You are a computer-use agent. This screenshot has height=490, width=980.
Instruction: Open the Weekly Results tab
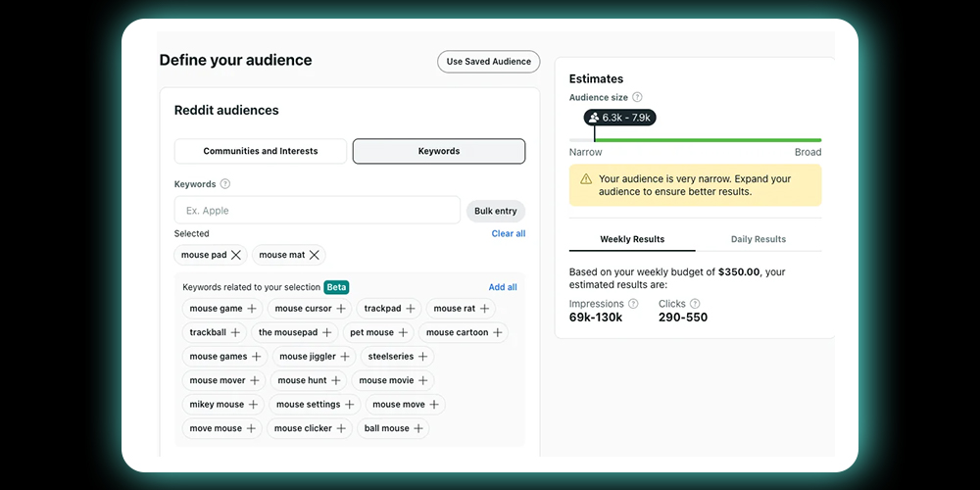pyautogui.click(x=632, y=239)
